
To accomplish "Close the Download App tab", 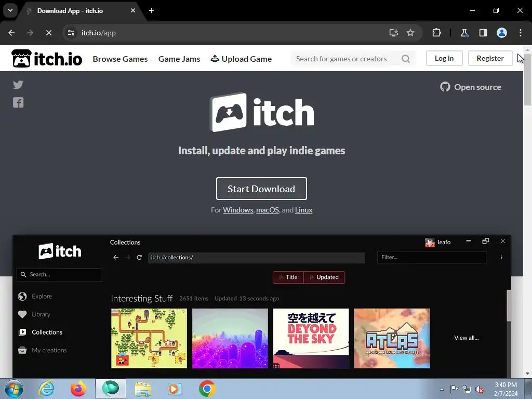I will coord(133,10).
